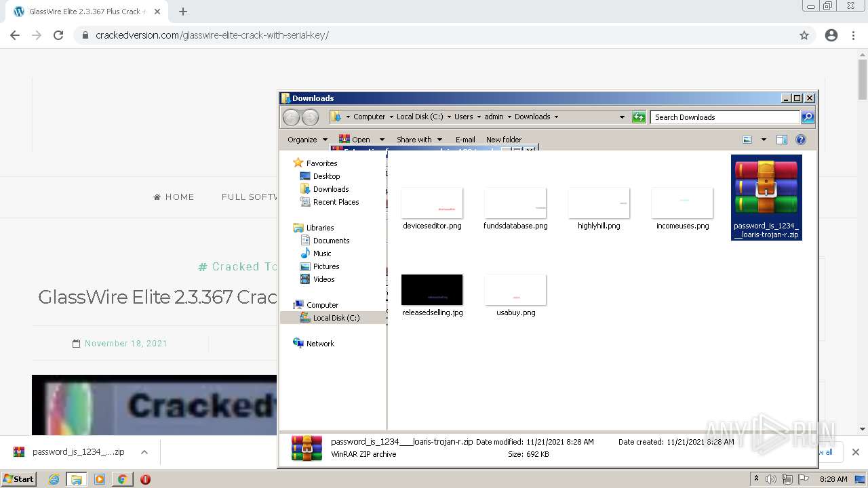
Task: Select the GlassWire Elite browser tab
Action: [x=86, y=12]
